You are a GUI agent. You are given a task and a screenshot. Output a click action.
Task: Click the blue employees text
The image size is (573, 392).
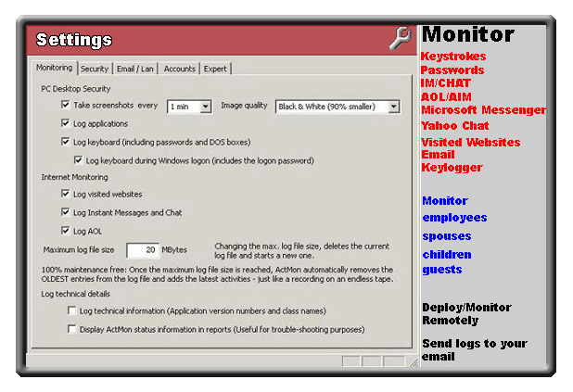click(x=454, y=218)
